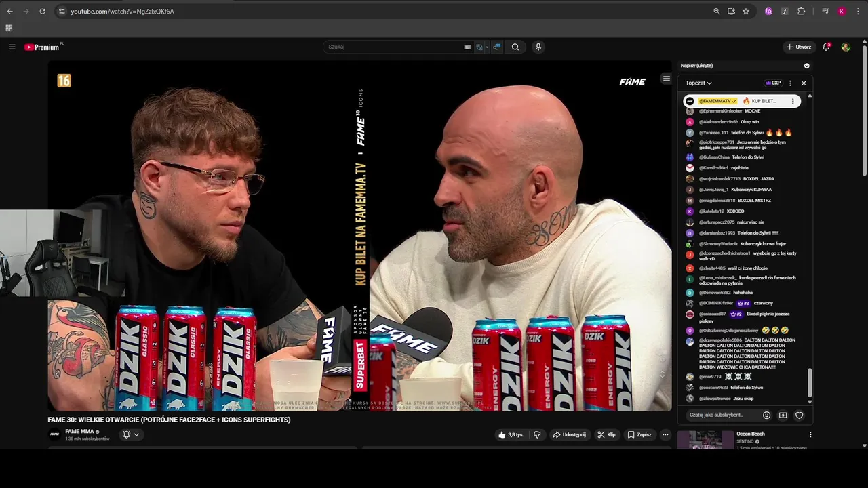Click the Klip clip button
The height and width of the screenshot is (488, 868).
coord(606,434)
